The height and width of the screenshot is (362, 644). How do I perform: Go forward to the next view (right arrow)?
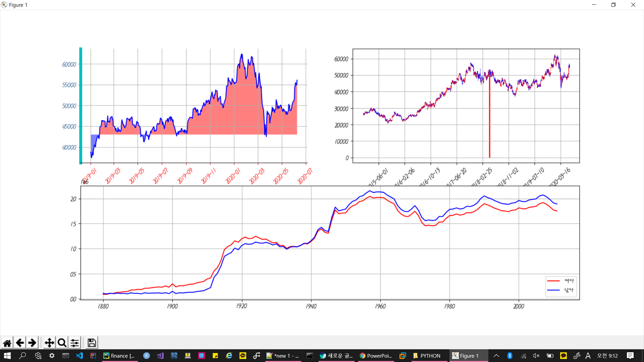click(32, 343)
